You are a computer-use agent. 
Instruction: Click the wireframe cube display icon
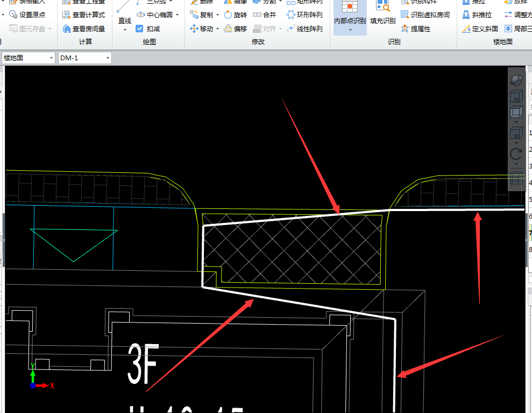[x=516, y=112]
